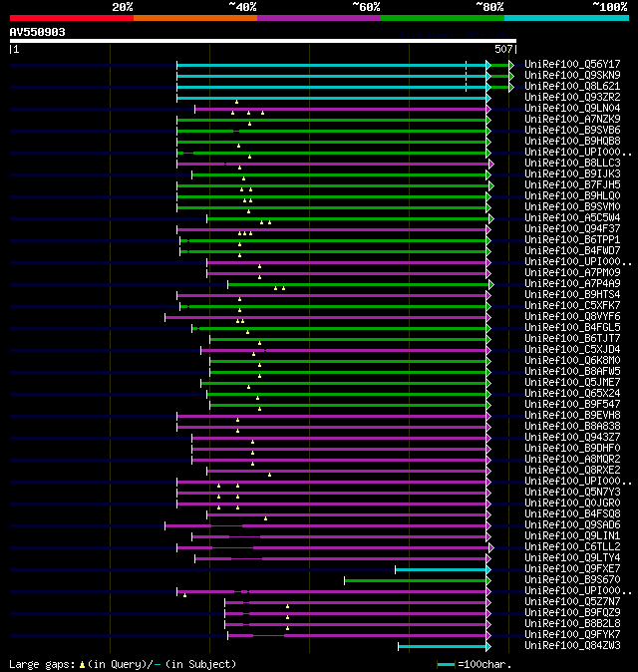Click the UniRef100_Q9FYK7 label

click(572, 635)
